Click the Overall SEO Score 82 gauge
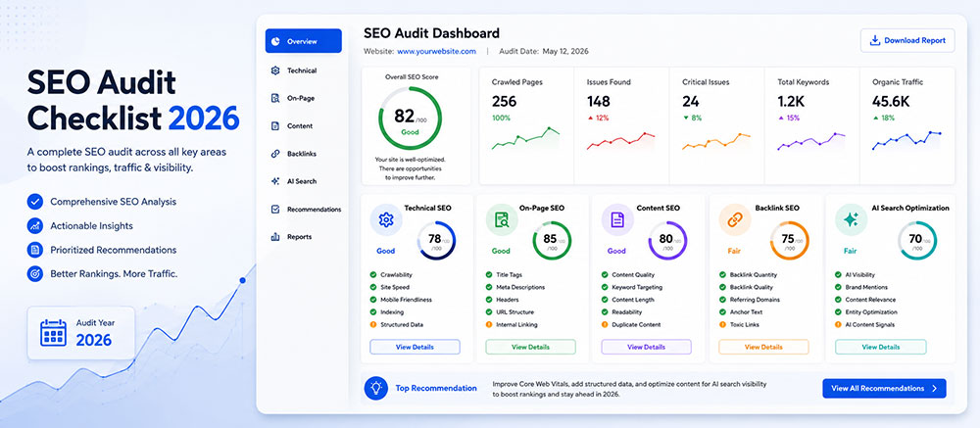This screenshot has width=980, height=428. click(410, 118)
